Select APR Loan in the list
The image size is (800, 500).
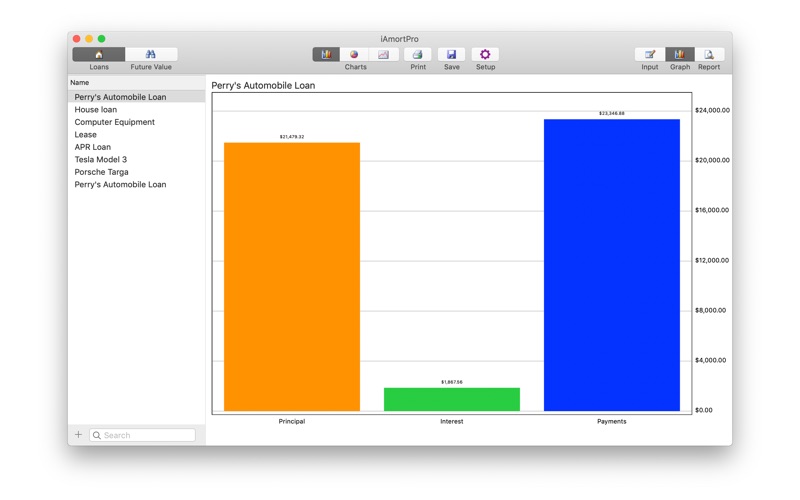pyautogui.click(x=137, y=147)
